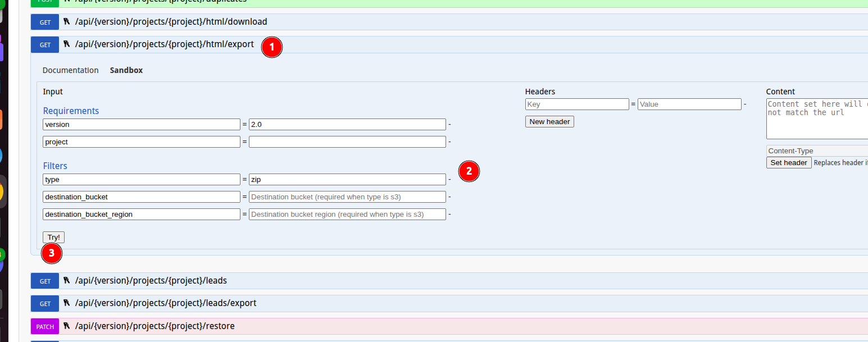
Task: Focus the Destination bucket value placeholder field
Action: [347, 197]
